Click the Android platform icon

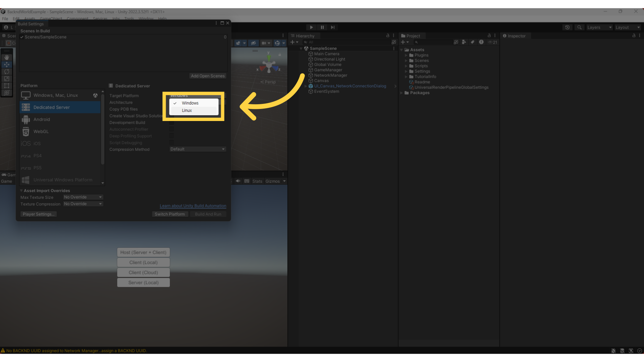25,119
